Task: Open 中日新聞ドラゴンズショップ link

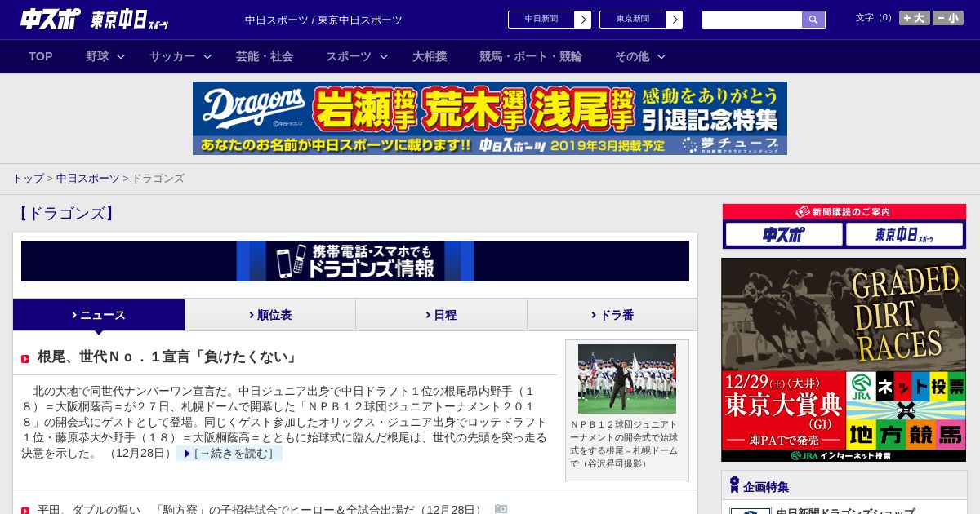Action: point(845,511)
